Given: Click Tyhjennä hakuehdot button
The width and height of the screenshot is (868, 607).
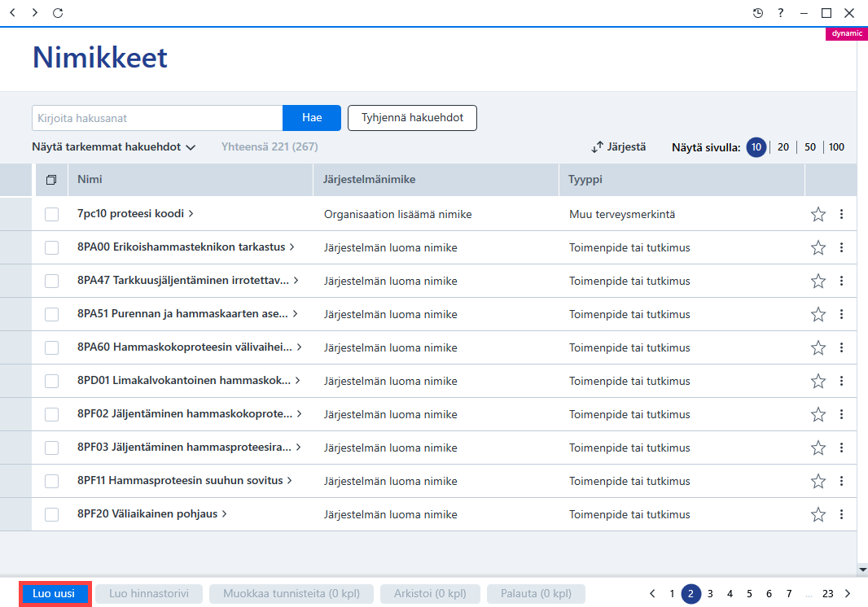Looking at the screenshot, I should pos(412,118).
